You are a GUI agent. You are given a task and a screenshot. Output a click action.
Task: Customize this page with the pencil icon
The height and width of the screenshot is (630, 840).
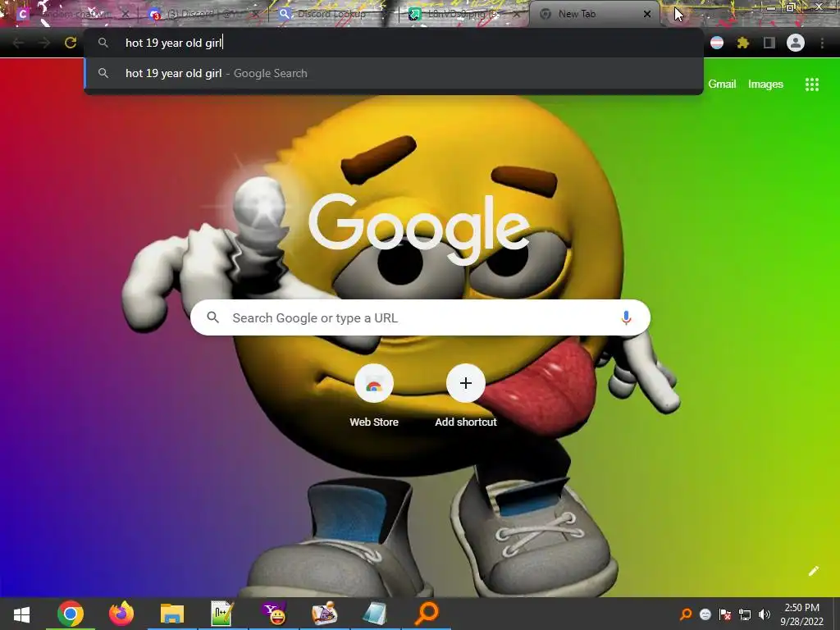[x=813, y=571]
